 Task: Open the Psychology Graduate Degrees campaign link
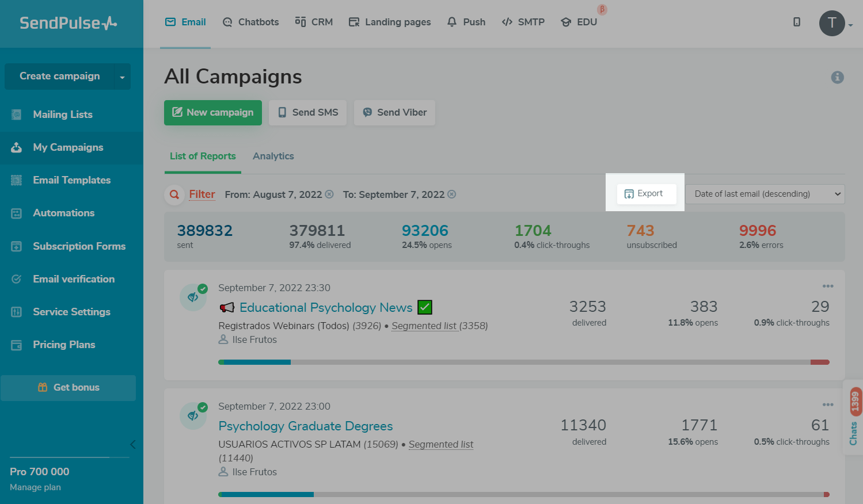click(x=305, y=426)
